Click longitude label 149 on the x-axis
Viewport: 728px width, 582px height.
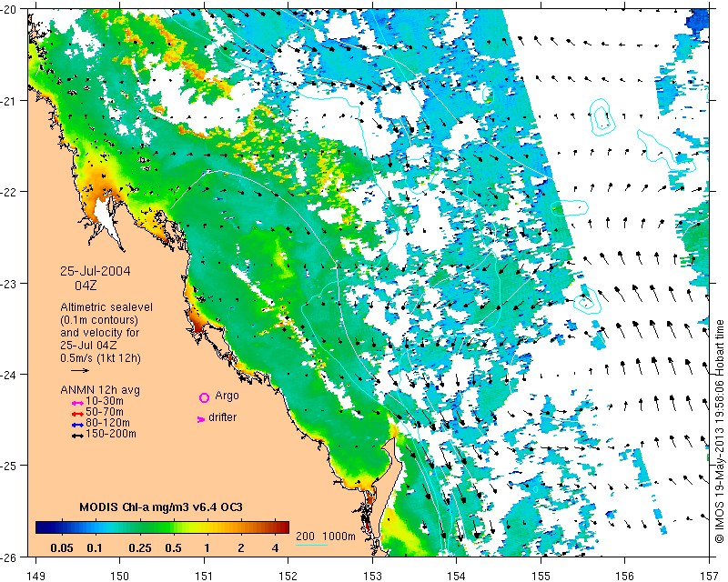(x=35, y=576)
